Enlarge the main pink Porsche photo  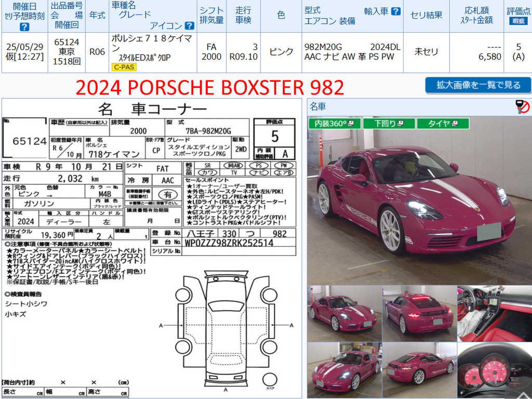click(419, 201)
